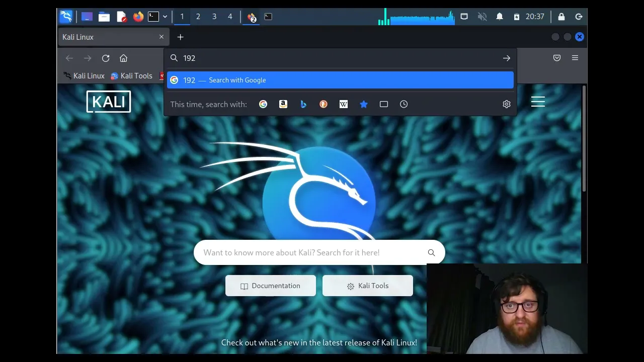Unmute audio via the volume icon
Viewport: 644px width, 362px height.
[x=482, y=17]
